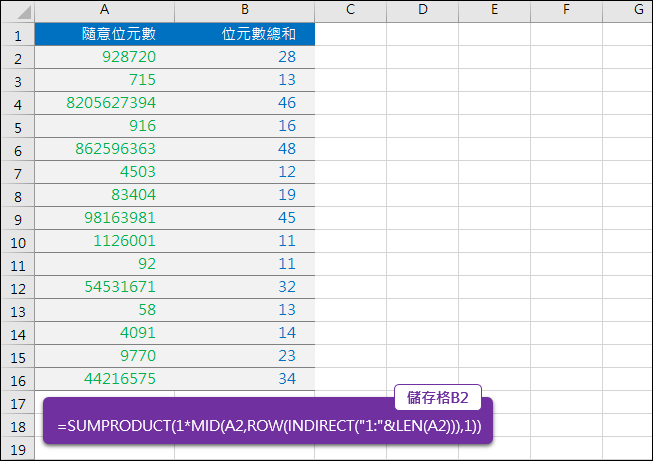The image size is (653, 461).
Task: Select cell containing 9770
Action: 105,356
